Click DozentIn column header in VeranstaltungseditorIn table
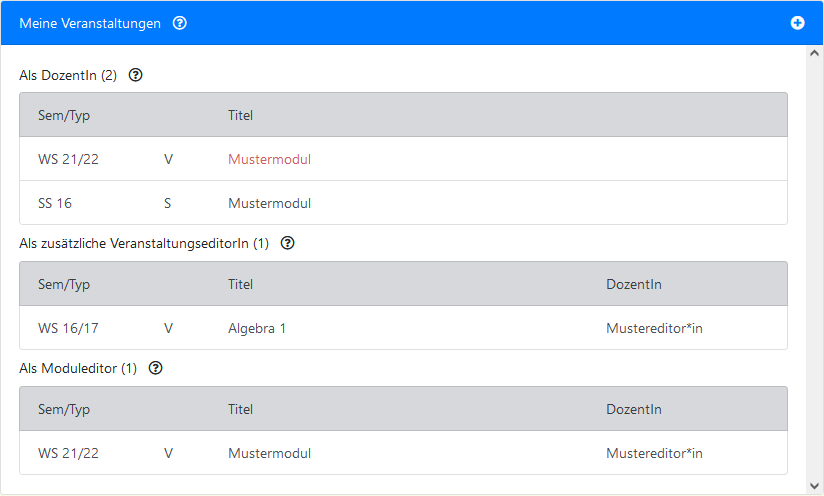The image size is (824, 496). tap(633, 284)
